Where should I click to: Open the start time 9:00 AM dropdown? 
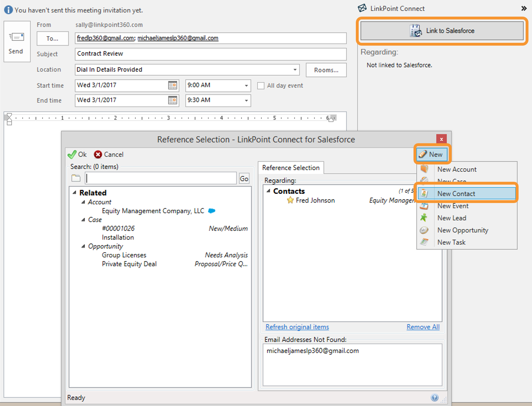[x=246, y=86]
